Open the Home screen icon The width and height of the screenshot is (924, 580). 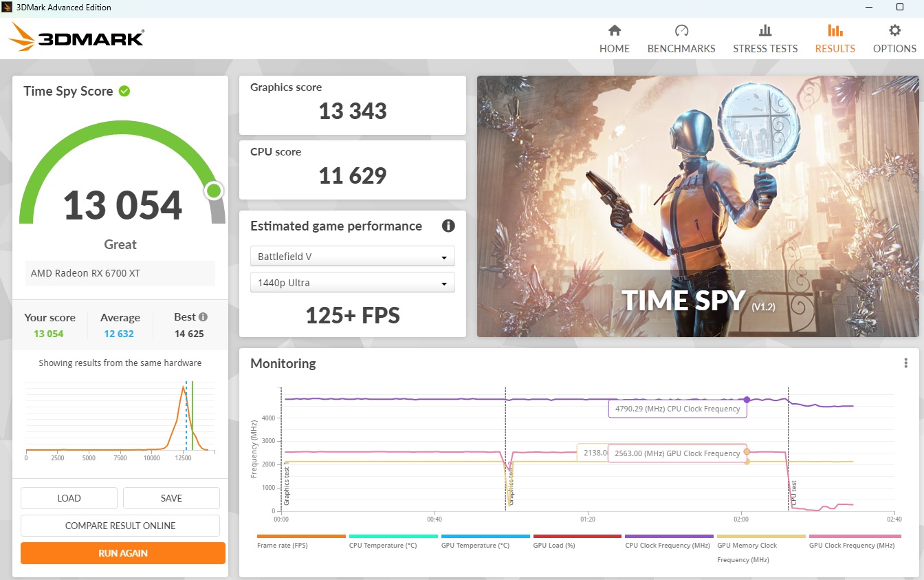614,30
